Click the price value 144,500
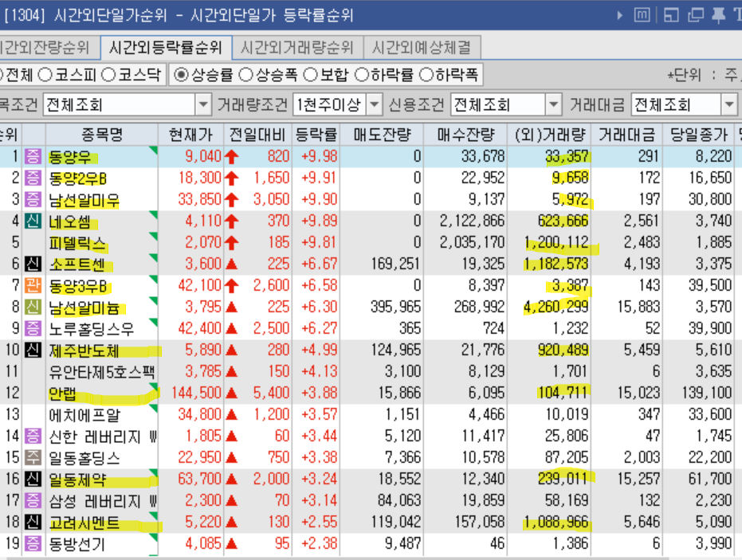This screenshot has height=560, width=742. pyautogui.click(x=197, y=393)
